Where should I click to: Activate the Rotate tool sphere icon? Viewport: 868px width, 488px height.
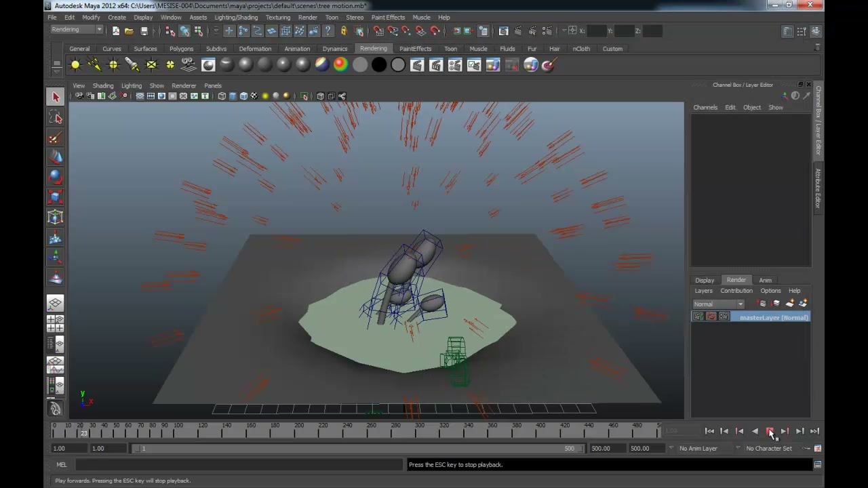pyautogui.click(x=56, y=177)
